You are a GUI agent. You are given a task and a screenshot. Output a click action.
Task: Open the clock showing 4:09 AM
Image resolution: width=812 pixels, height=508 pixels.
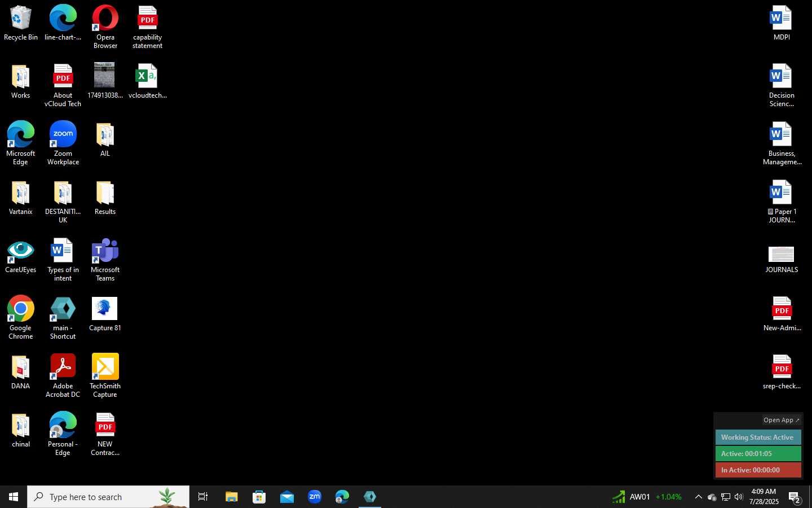[x=764, y=497]
